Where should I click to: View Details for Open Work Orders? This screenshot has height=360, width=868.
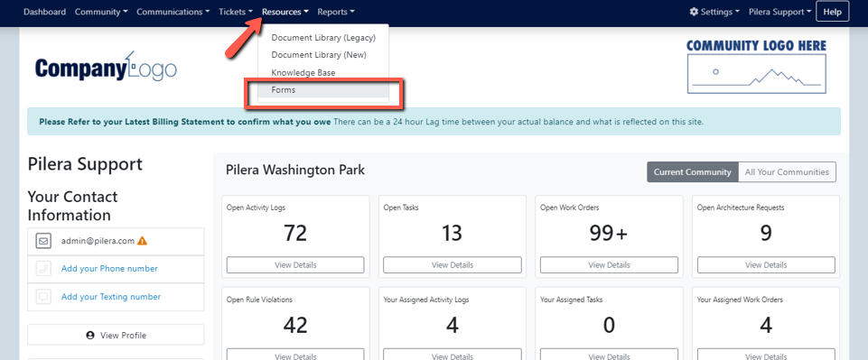click(609, 265)
